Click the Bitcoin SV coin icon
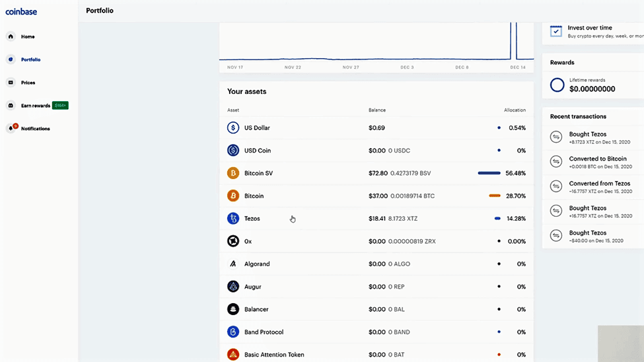The height and width of the screenshot is (362, 644). pos(233,173)
